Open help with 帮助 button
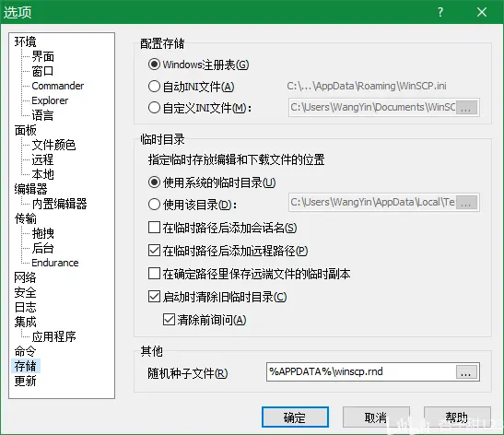The image size is (504, 435). point(457,417)
